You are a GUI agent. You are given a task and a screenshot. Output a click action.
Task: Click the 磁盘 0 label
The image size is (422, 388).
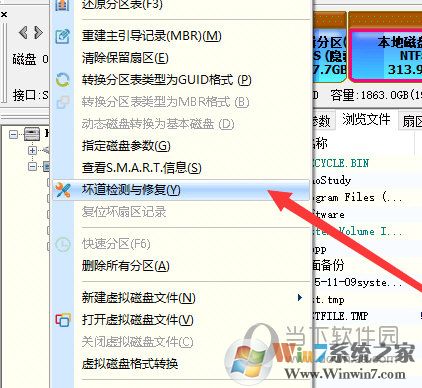coord(30,59)
